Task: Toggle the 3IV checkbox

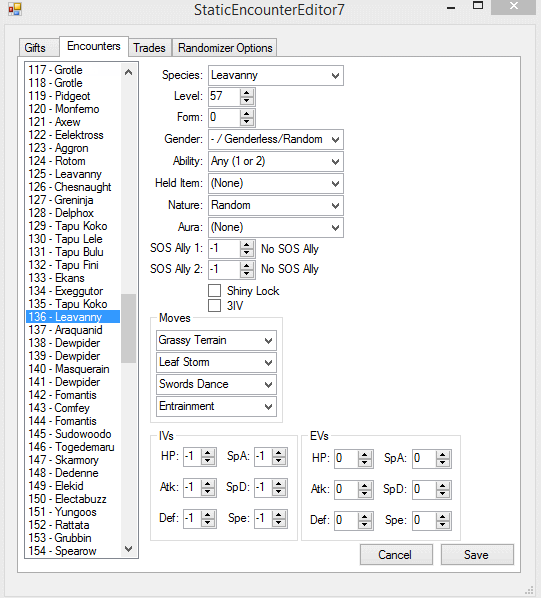Action: 215,305
